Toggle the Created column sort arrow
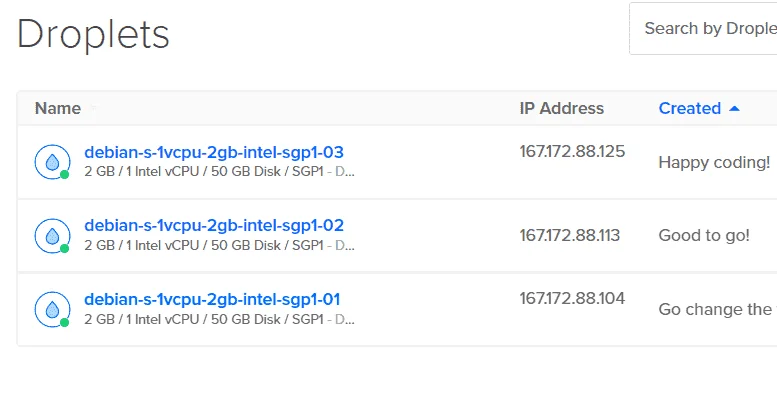Screen dimensions: 777x394 pos(734,109)
